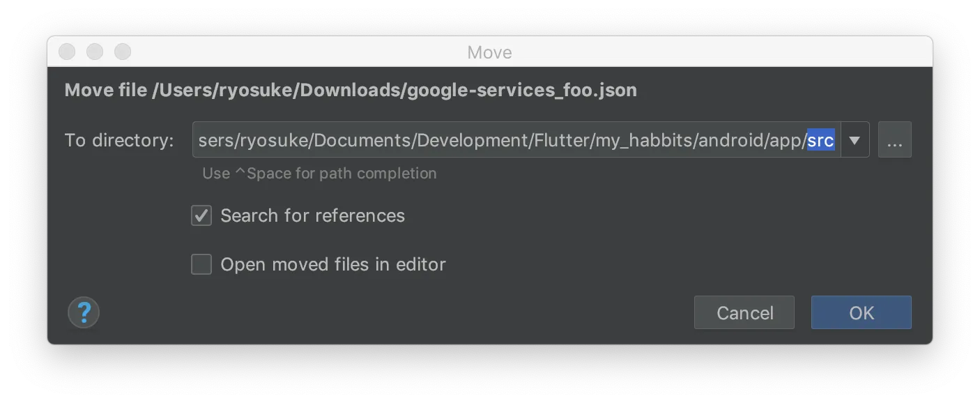Close the Move dialog with the leftmost window button
This screenshot has width=980, height=403.
click(x=67, y=52)
